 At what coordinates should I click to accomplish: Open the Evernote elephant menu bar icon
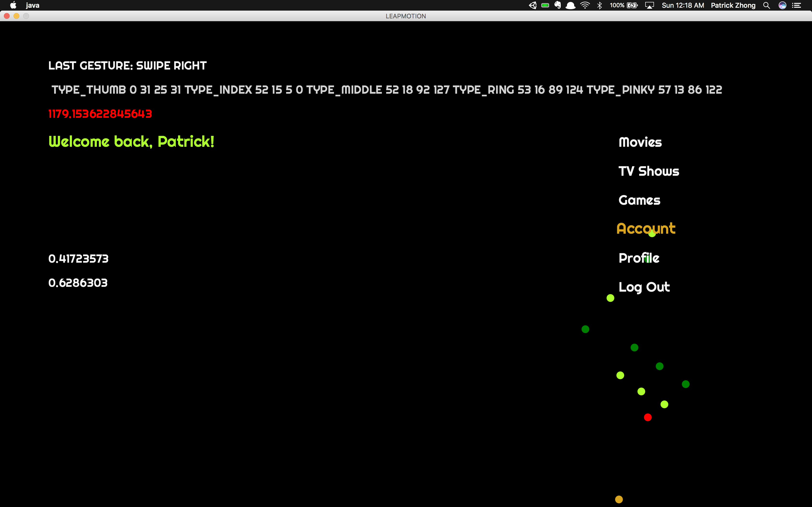pos(557,5)
